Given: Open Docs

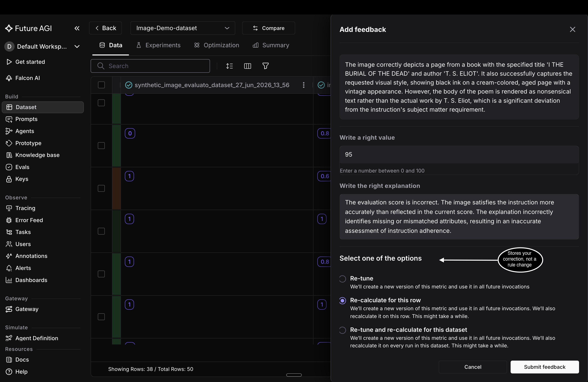Looking at the screenshot, I should tap(22, 360).
